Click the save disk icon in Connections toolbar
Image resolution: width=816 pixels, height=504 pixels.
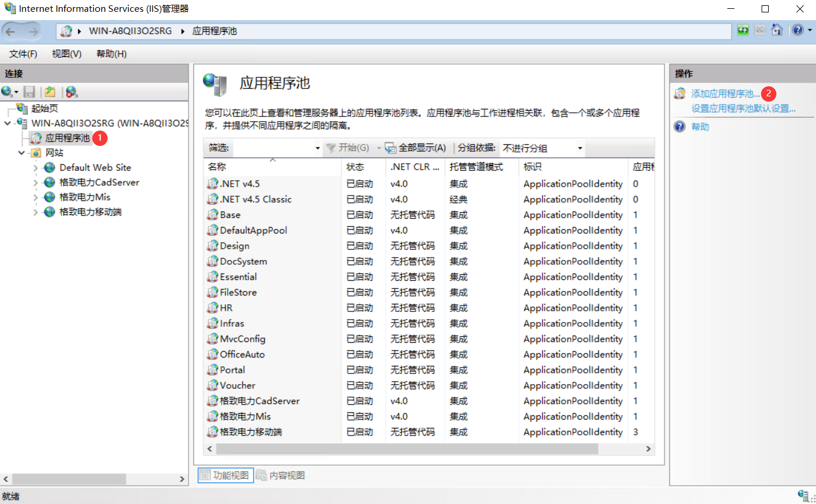point(30,92)
